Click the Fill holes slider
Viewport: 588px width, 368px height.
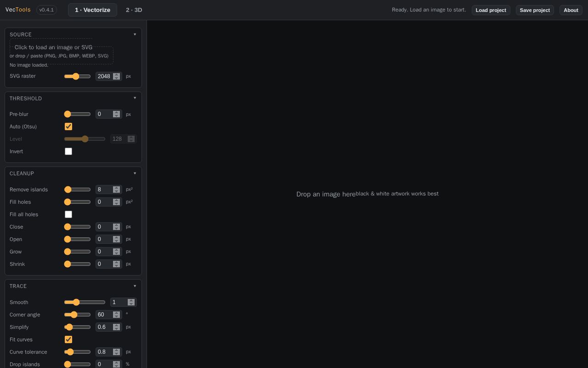[x=78, y=202]
